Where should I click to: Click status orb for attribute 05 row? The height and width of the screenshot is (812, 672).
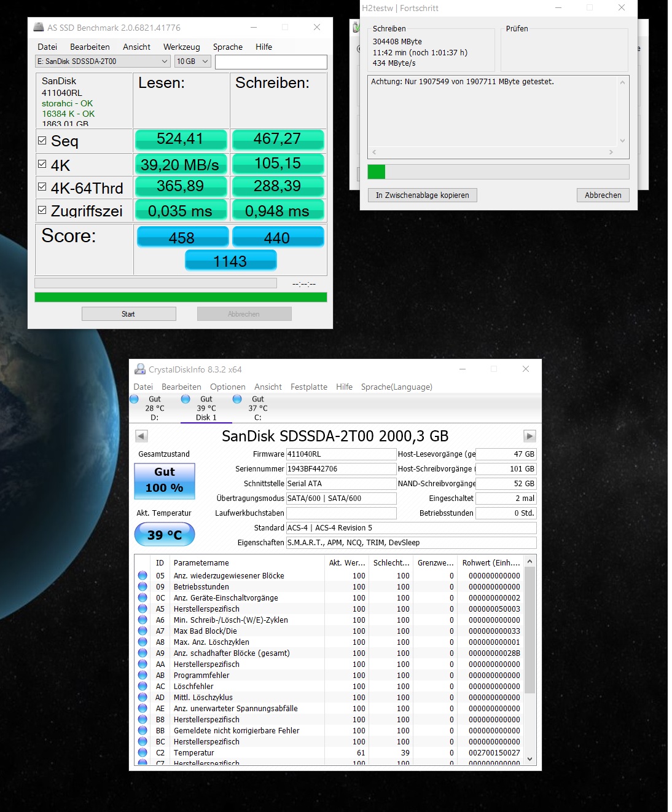143,575
